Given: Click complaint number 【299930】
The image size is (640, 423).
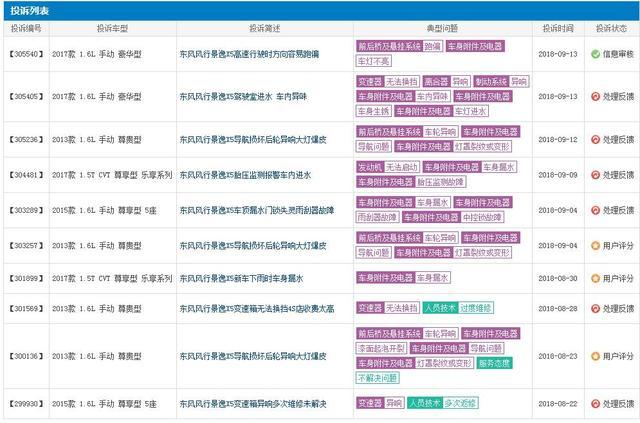Looking at the screenshot, I should pyautogui.click(x=26, y=404).
